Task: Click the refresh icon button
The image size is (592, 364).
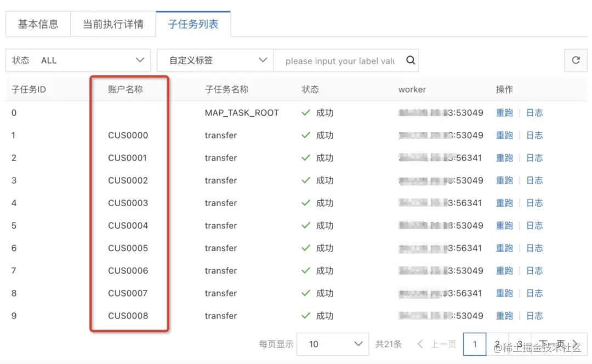Action: pos(576,60)
